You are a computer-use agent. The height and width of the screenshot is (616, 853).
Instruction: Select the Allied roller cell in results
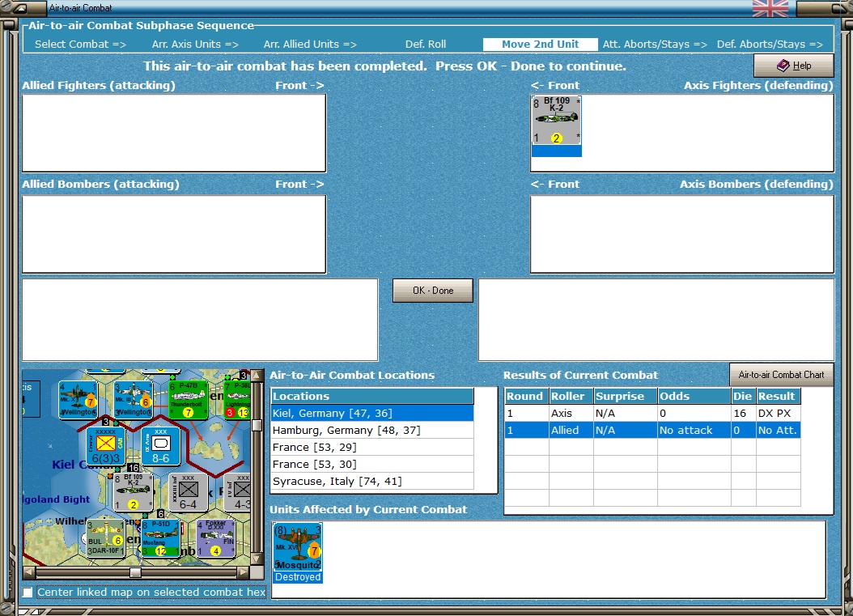tap(570, 430)
